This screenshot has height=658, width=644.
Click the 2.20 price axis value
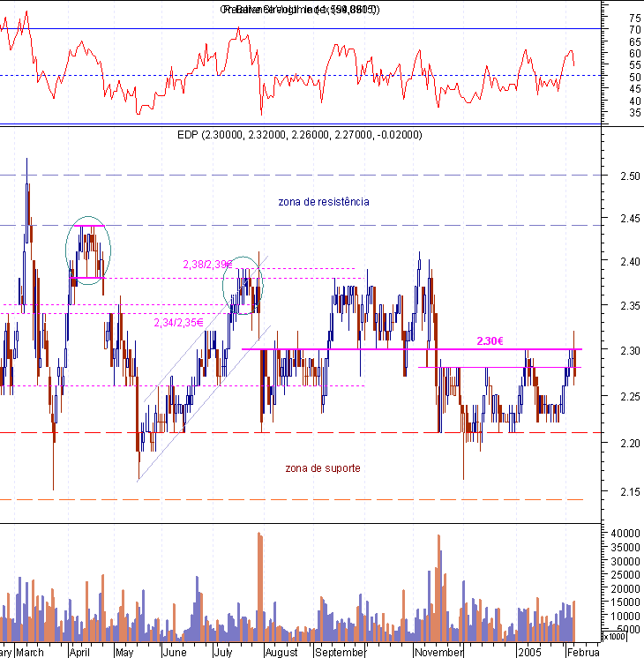[x=630, y=444]
